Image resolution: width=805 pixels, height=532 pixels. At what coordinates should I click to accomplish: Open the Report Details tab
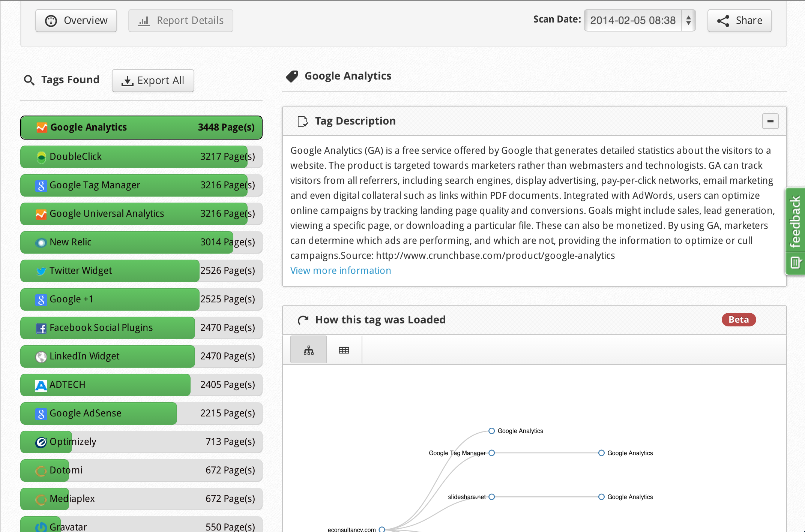tap(181, 21)
